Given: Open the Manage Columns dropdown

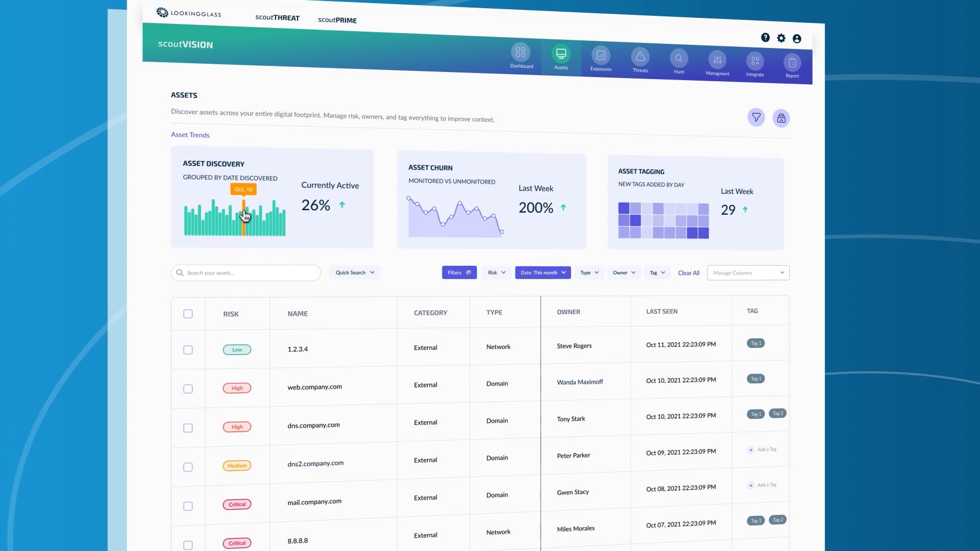Looking at the screenshot, I should tap(748, 273).
